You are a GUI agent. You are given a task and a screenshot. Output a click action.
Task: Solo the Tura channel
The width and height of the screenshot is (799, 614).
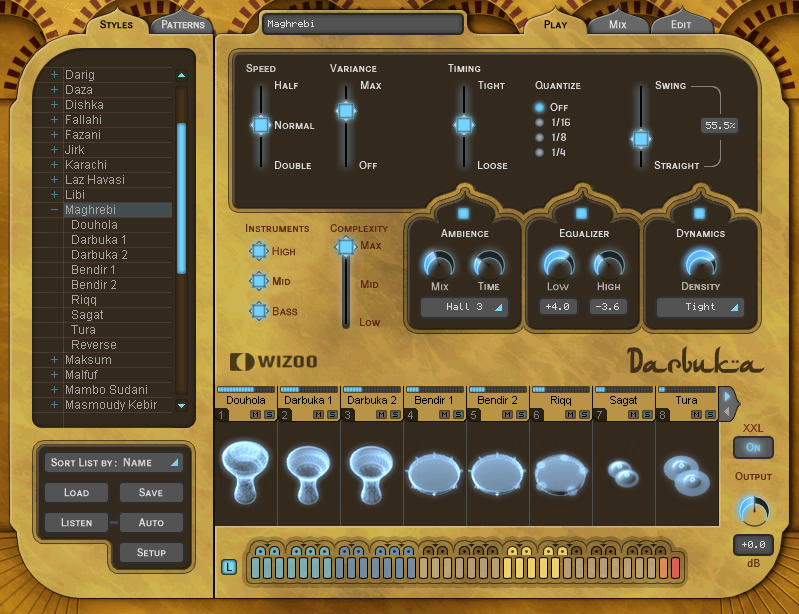[x=710, y=415]
